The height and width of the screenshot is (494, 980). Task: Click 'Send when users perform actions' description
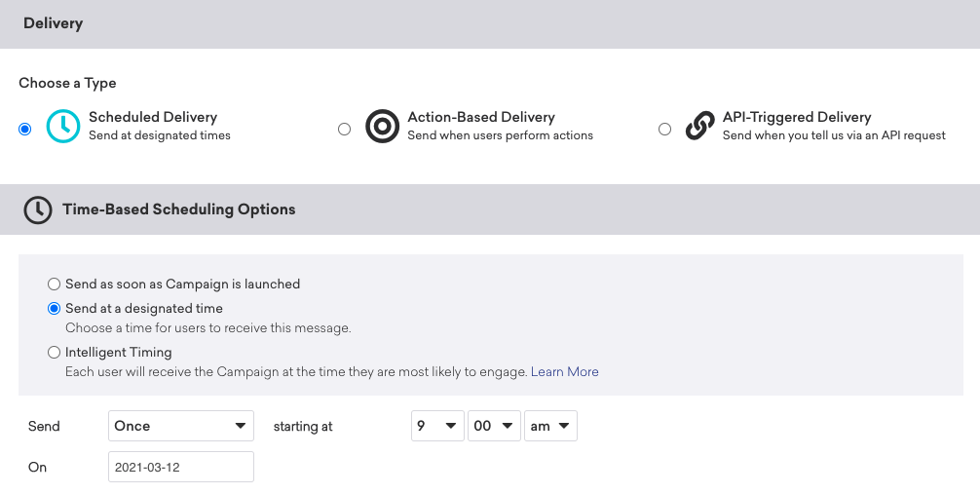pos(500,135)
